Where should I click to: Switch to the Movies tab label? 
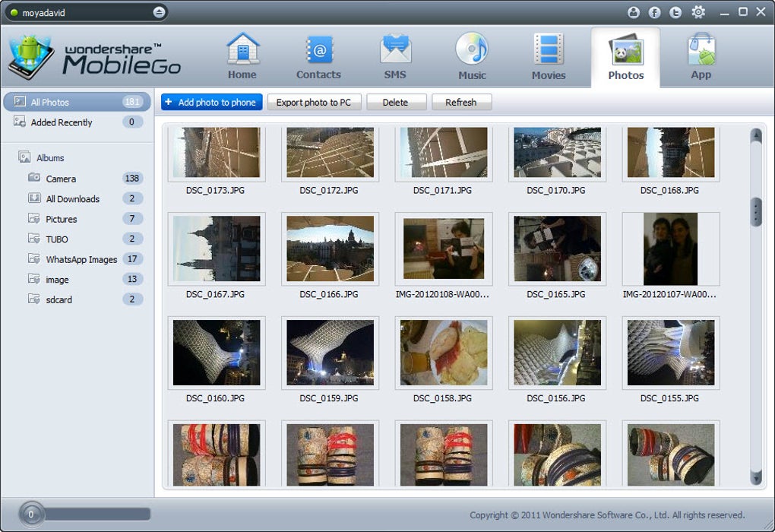[549, 75]
